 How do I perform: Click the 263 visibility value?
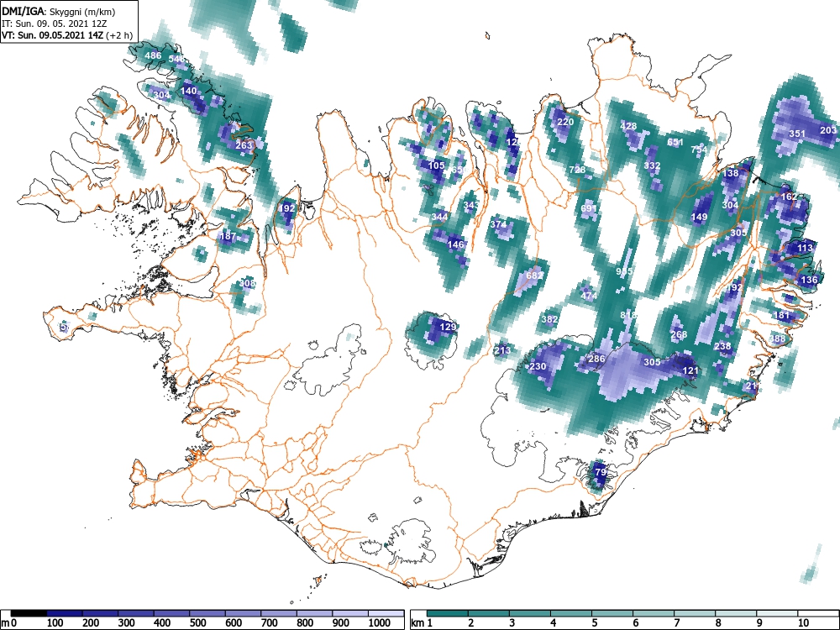[244, 144]
